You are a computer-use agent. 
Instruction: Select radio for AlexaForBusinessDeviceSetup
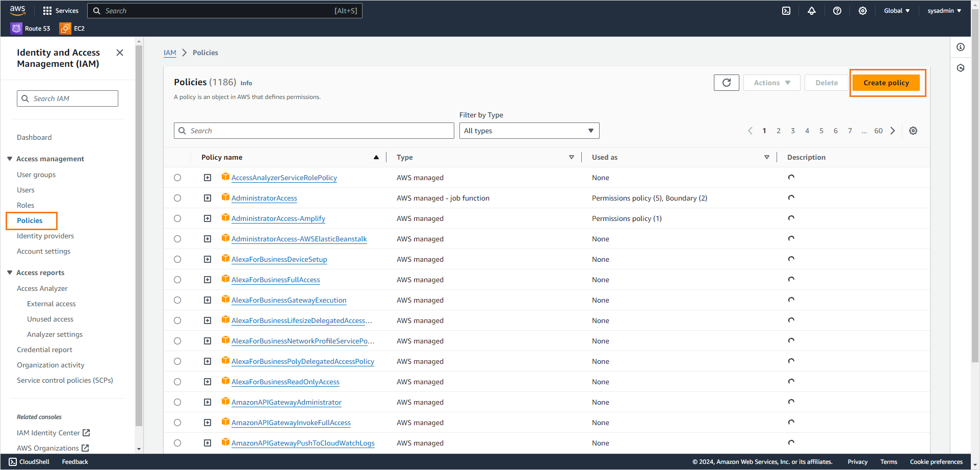177,259
